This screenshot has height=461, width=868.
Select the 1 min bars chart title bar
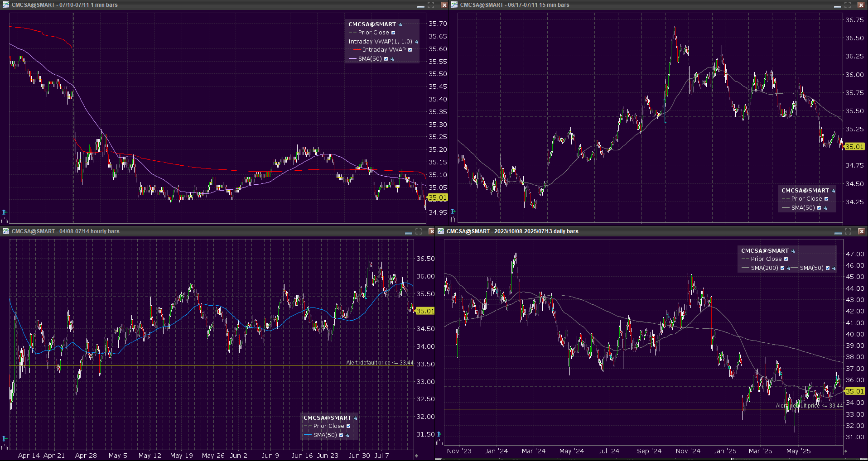click(181, 5)
